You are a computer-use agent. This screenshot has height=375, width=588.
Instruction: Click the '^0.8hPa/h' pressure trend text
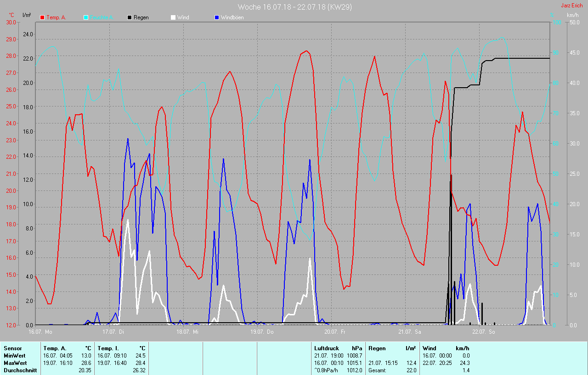pyautogui.click(x=327, y=370)
